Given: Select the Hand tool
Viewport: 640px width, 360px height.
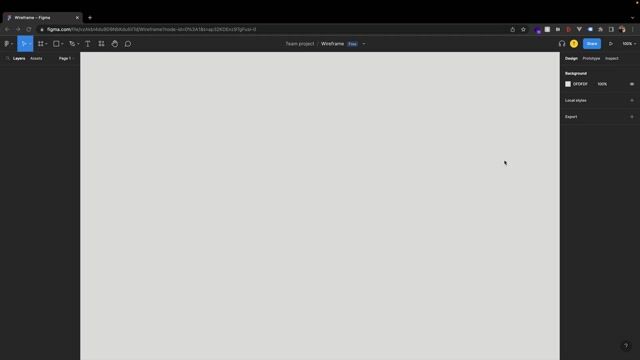Looking at the screenshot, I should (x=115, y=44).
